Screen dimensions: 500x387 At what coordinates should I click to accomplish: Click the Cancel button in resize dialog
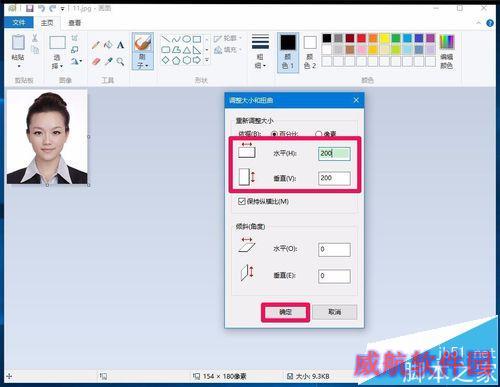click(335, 312)
